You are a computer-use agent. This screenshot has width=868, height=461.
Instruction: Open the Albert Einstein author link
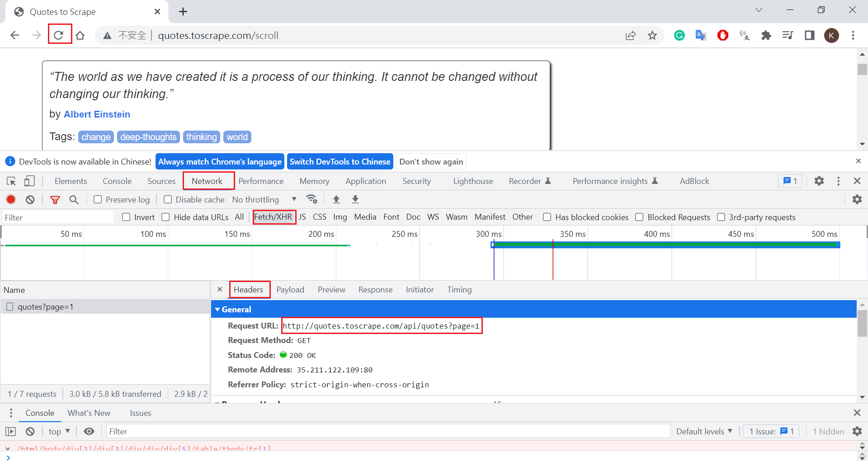click(x=97, y=114)
